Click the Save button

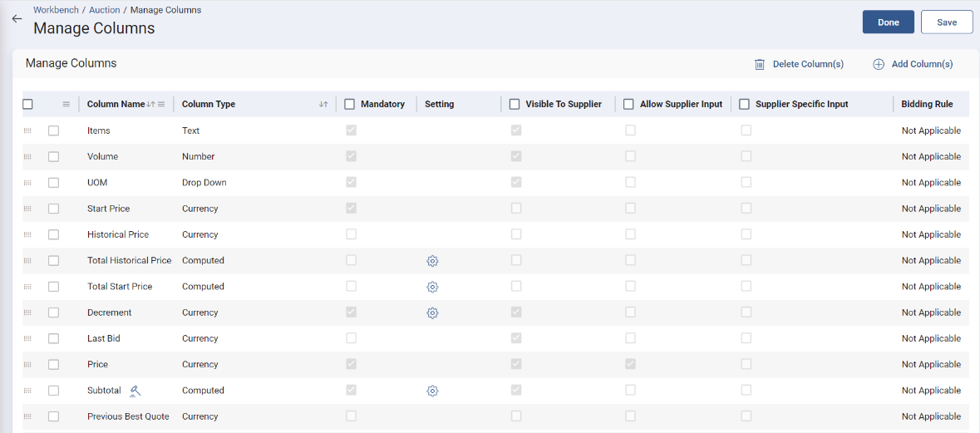[x=946, y=22]
